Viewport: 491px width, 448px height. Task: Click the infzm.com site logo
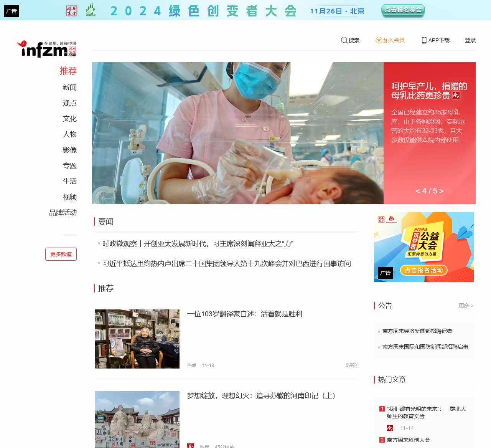pyautogui.click(x=46, y=49)
